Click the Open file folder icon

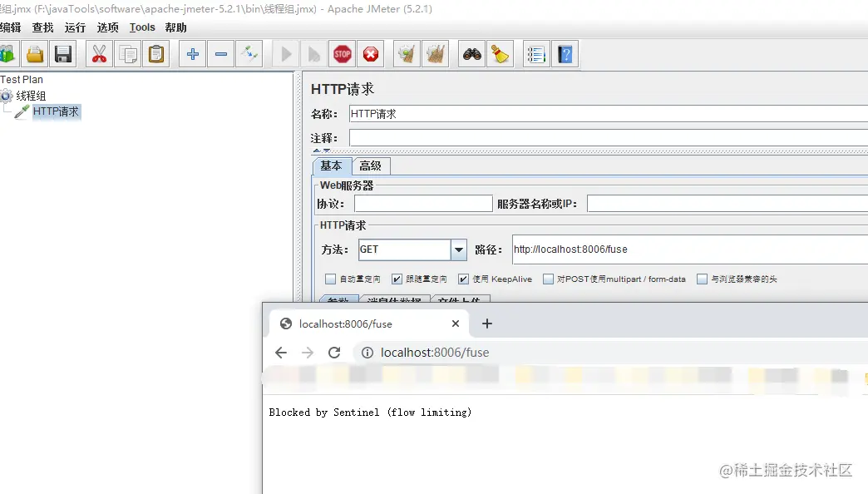35,54
